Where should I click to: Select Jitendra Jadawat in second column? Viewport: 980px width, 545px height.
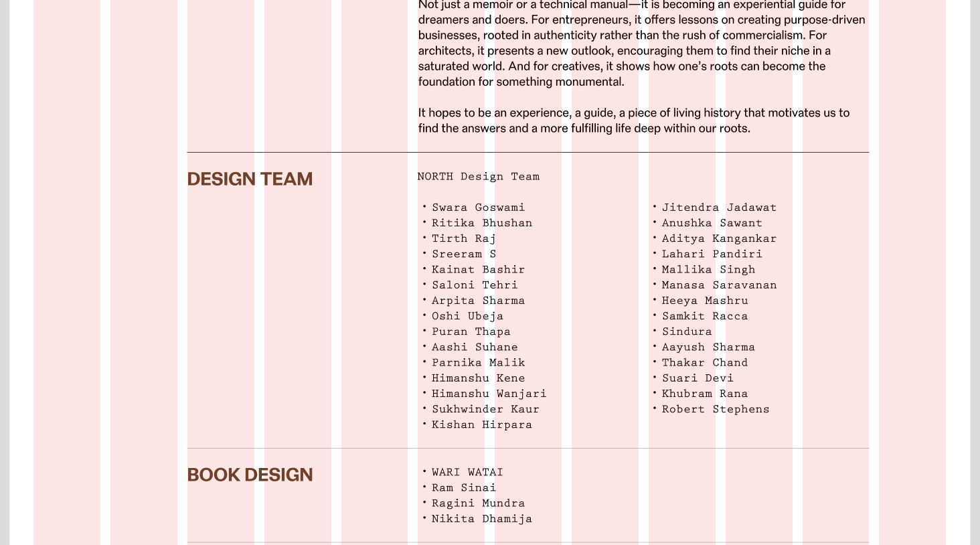719,208
